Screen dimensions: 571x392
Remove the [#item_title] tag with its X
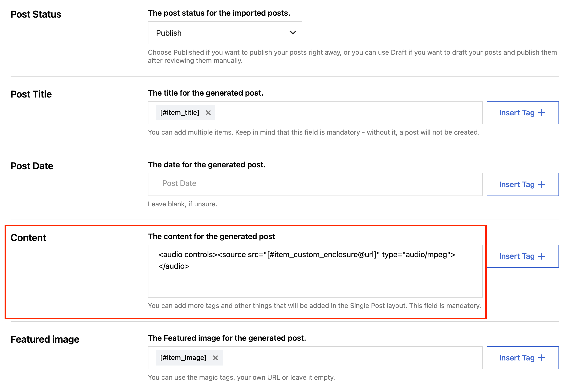pos(208,113)
